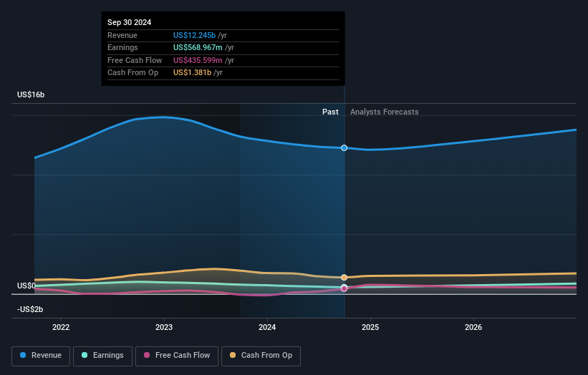Select the Cash From Op orange data point
588x375 pixels.
pyautogui.click(x=344, y=278)
